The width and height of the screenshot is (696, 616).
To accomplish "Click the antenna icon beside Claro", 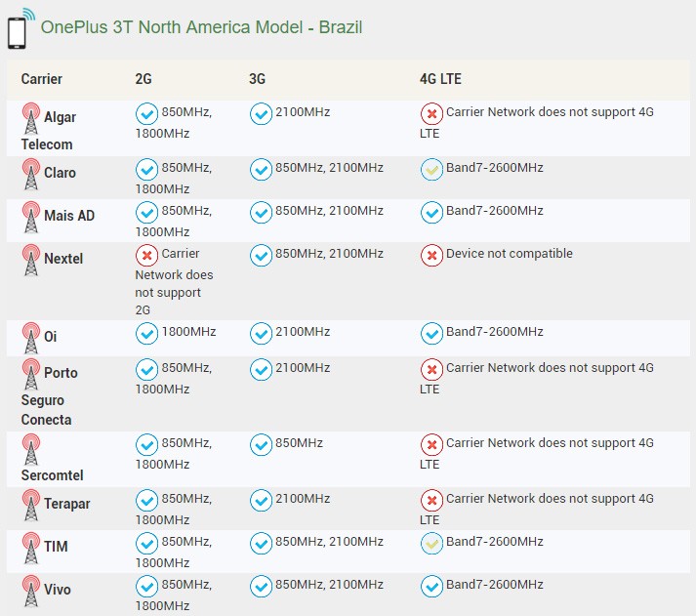I will pos(31,174).
